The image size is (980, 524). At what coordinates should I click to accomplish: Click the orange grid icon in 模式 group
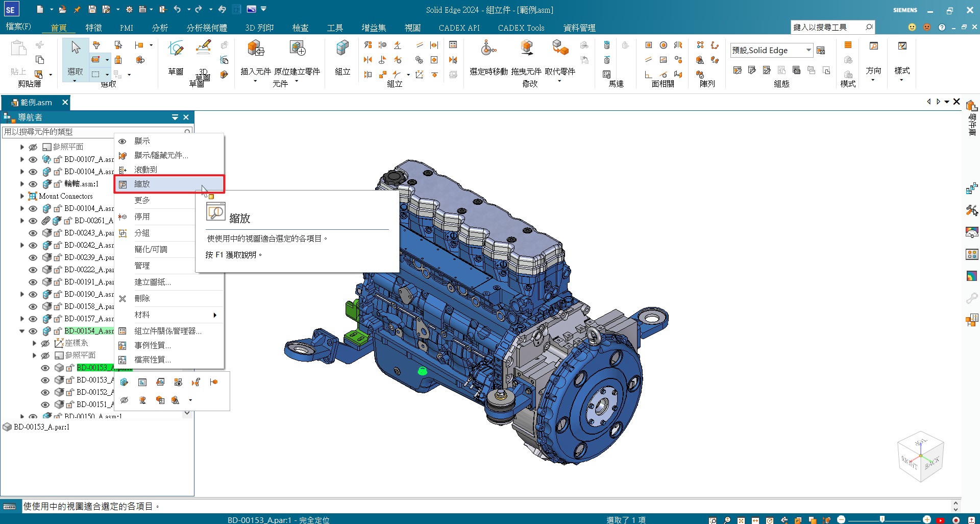tap(848, 45)
